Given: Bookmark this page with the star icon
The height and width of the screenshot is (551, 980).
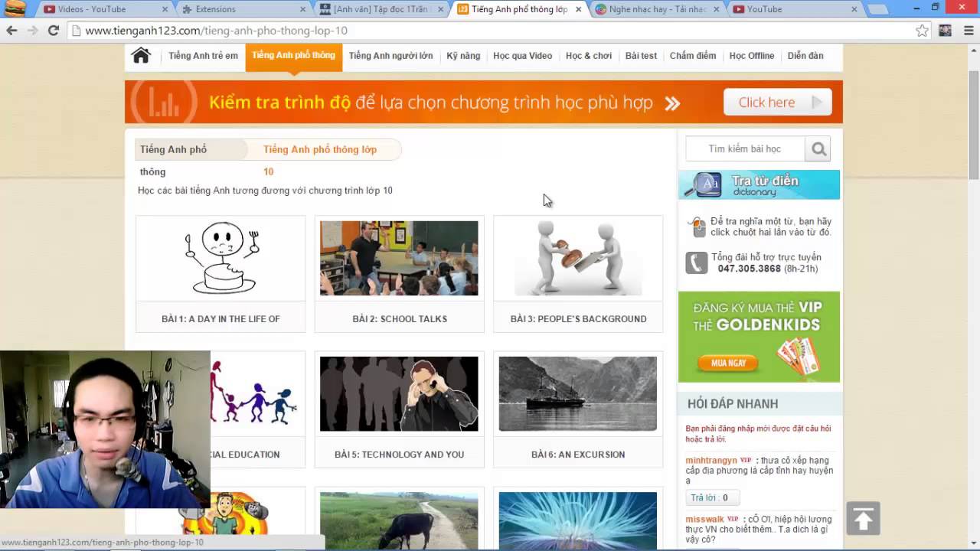Looking at the screenshot, I should click(x=922, y=31).
